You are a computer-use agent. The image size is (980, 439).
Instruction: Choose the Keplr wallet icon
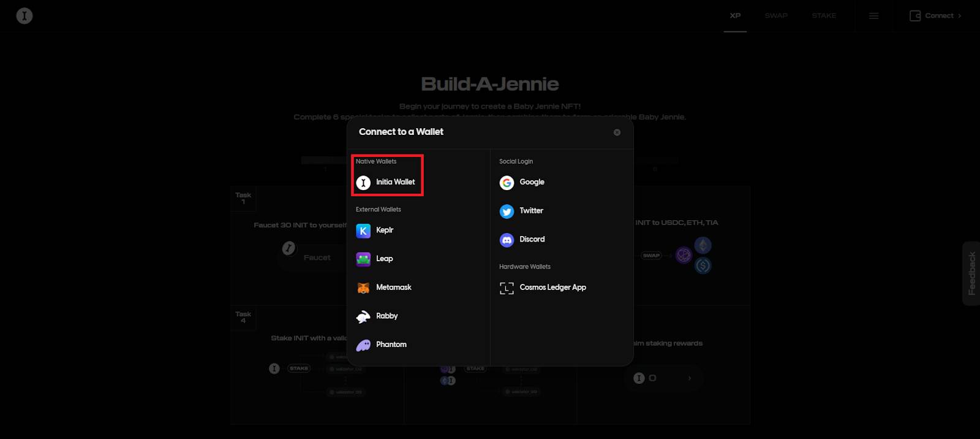click(363, 231)
